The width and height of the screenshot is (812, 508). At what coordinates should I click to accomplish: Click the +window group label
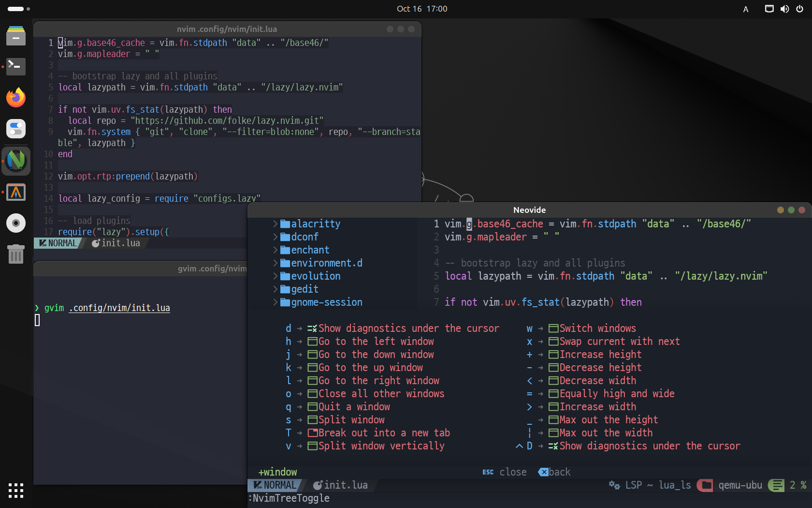[x=278, y=472]
